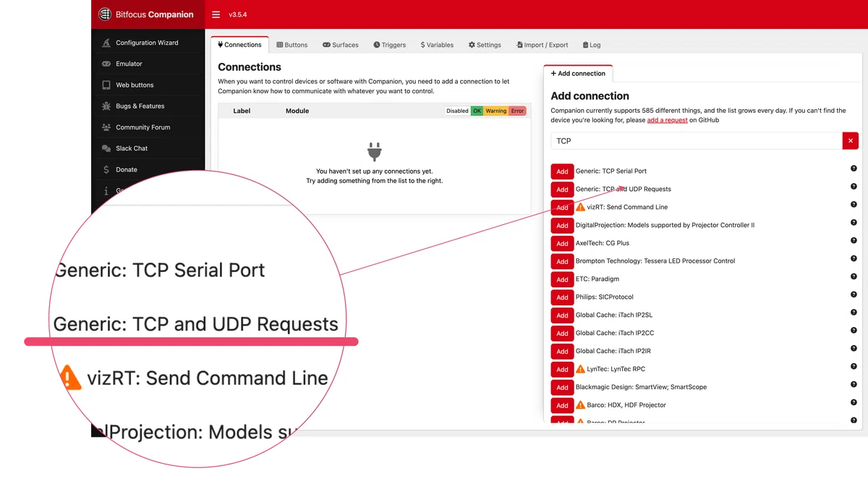Open help for Generic: TCP and UDP Requests
The width and height of the screenshot is (868, 492).
tap(854, 187)
